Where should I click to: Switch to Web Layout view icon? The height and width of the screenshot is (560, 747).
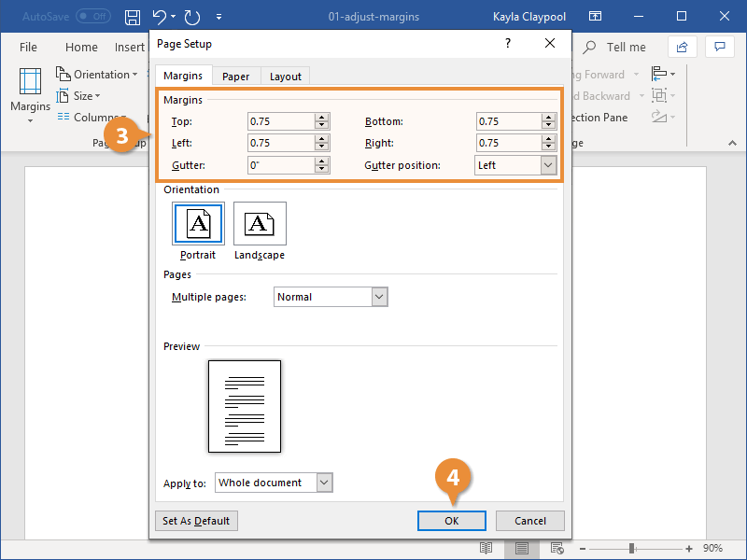click(557, 549)
